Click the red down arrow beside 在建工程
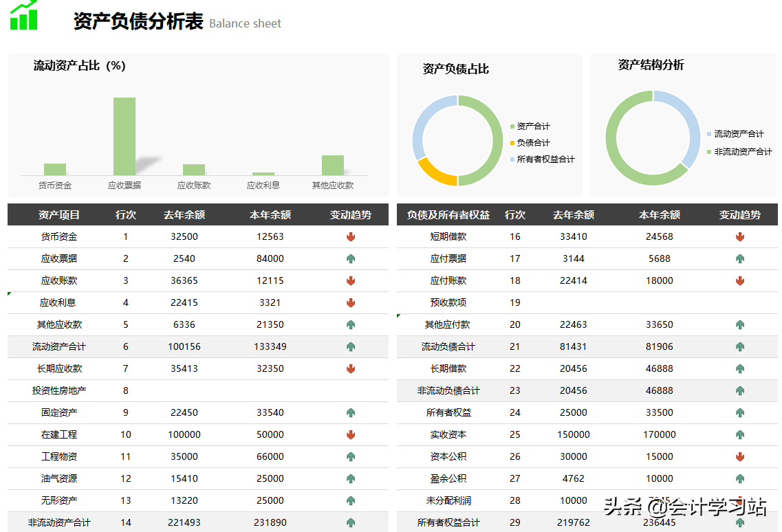Viewport: 782px width, 532px height. pos(351,434)
